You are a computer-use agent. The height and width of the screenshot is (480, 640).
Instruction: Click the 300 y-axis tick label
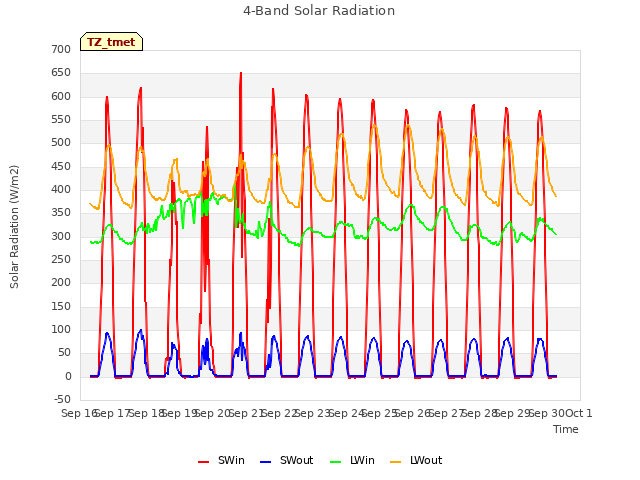click(61, 236)
